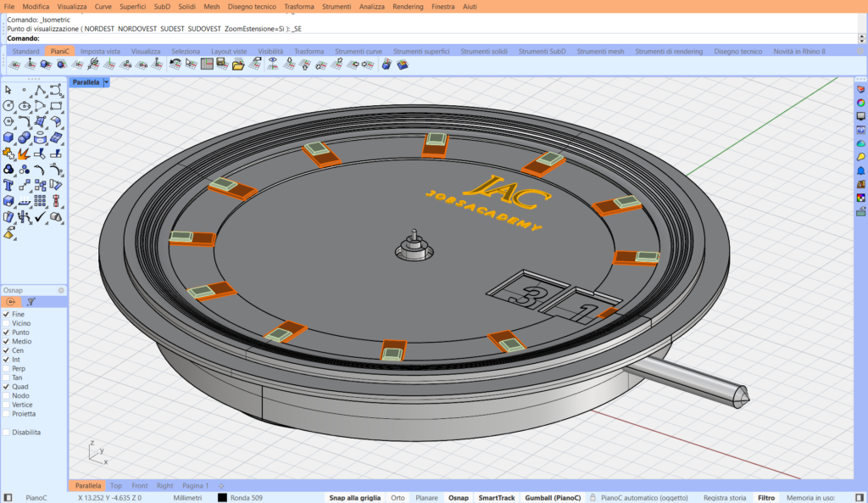Toggle SmartTrack in status bar

click(x=497, y=497)
